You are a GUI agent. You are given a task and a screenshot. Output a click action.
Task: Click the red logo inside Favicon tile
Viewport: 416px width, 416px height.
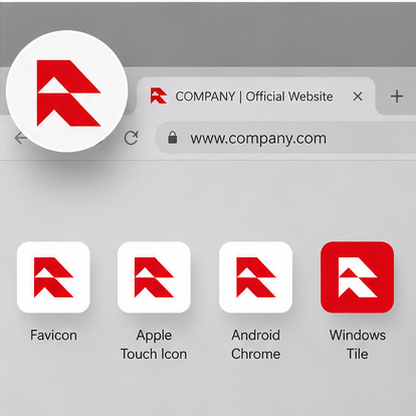point(53,277)
